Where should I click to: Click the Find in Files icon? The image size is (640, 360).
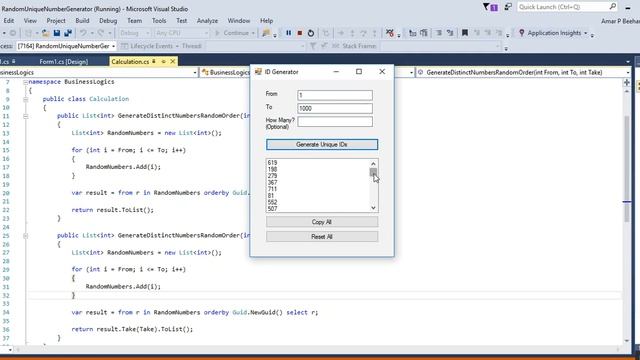click(266, 33)
